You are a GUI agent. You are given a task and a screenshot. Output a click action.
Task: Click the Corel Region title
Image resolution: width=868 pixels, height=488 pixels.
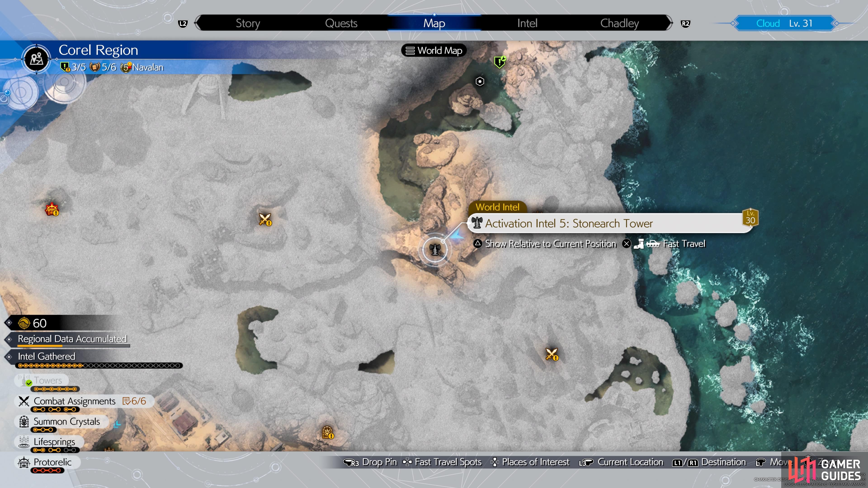coord(98,50)
